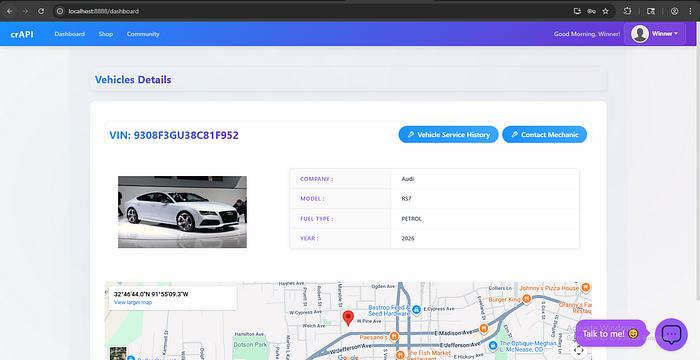Click the red location pin on map
The image size is (700, 360).
coord(348,318)
